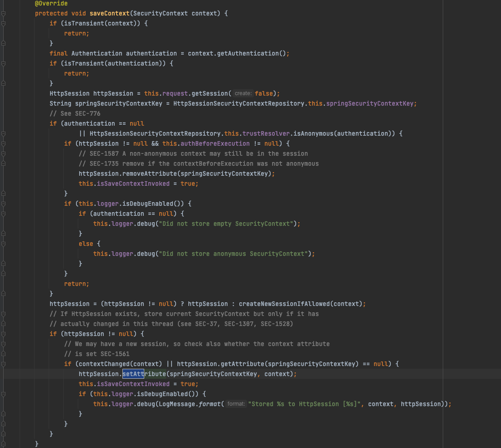Fold the isDebugEnabled block above the LogMessage.format line
The height and width of the screenshot is (448, 501).
tap(3, 394)
